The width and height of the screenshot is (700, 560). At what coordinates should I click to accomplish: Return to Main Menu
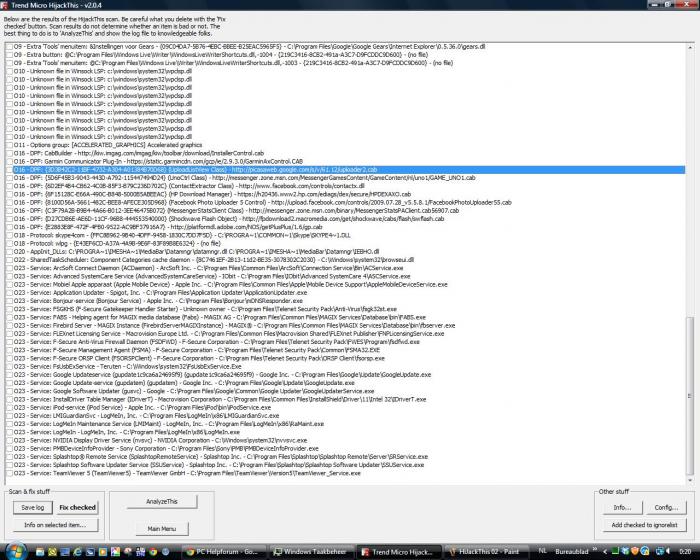point(162,529)
